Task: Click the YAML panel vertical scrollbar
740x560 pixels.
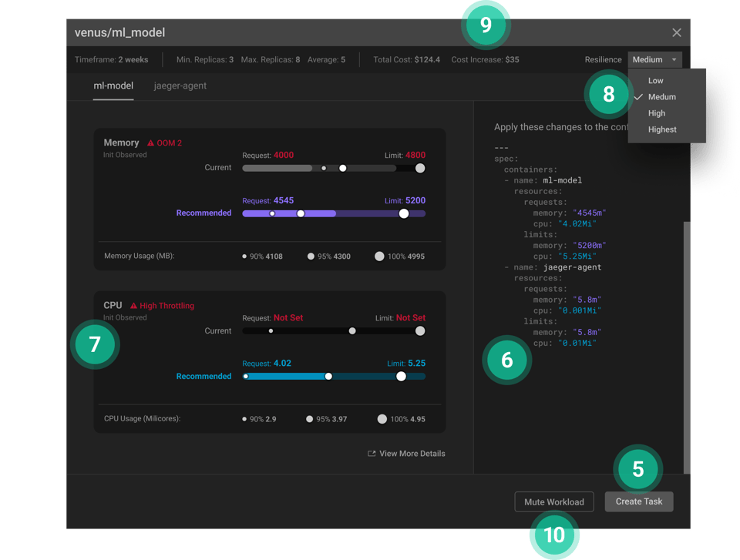Action: [687, 347]
